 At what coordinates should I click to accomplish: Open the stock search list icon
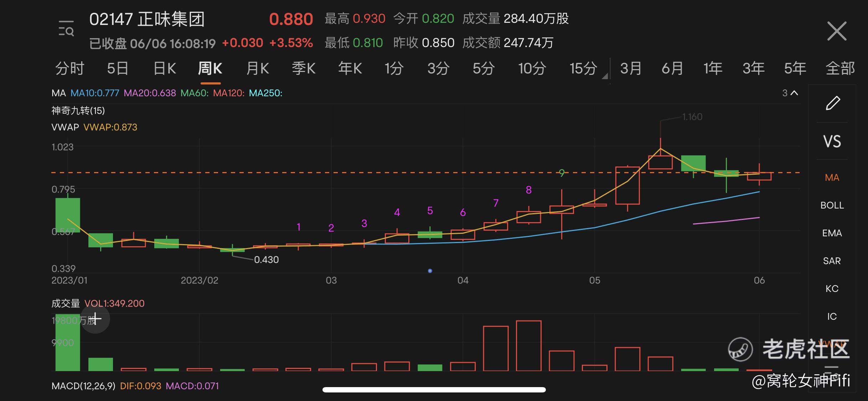[x=66, y=29]
